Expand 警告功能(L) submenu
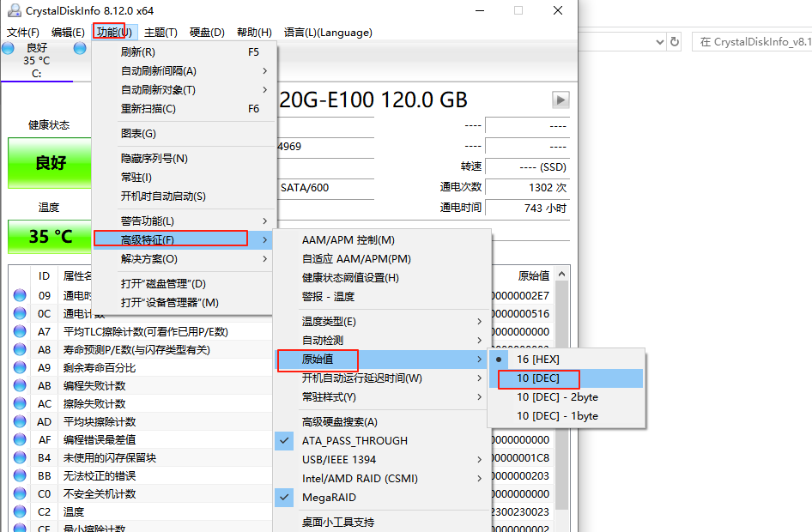 184,221
